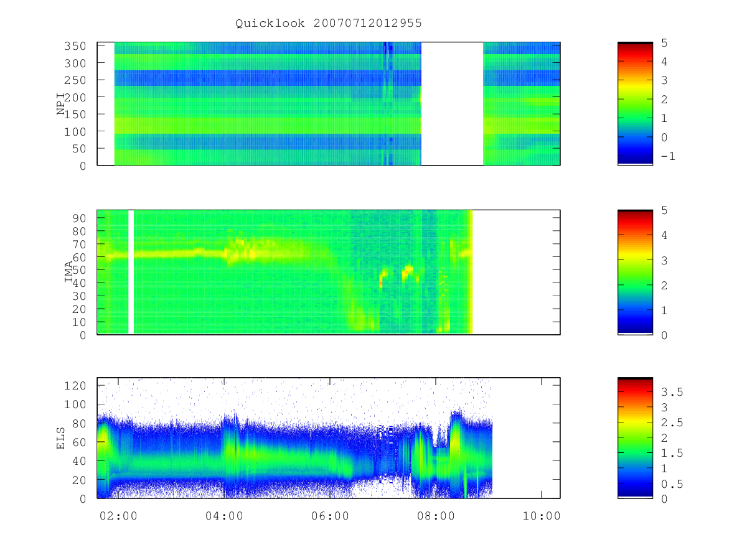
Task: Click the ELS colorbar
Action: tap(635, 438)
